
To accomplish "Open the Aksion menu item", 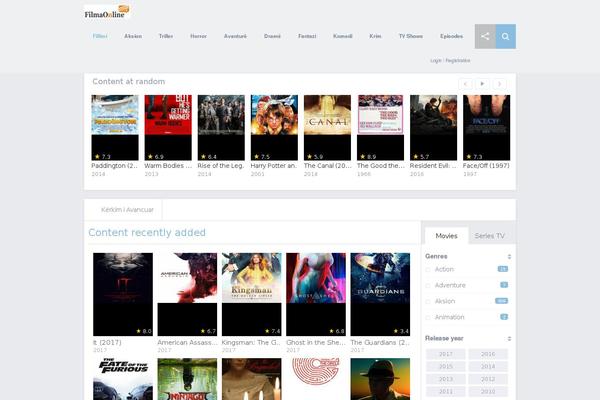I will tap(133, 36).
